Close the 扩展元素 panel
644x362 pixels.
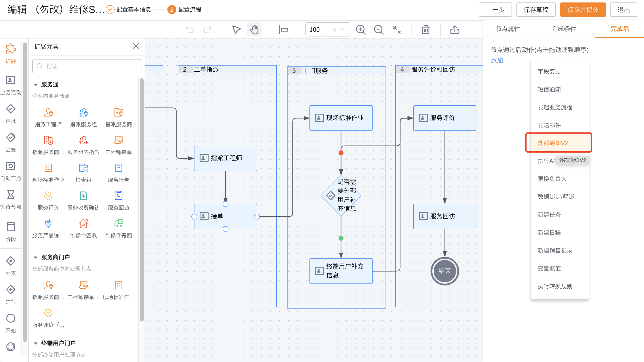[136, 46]
